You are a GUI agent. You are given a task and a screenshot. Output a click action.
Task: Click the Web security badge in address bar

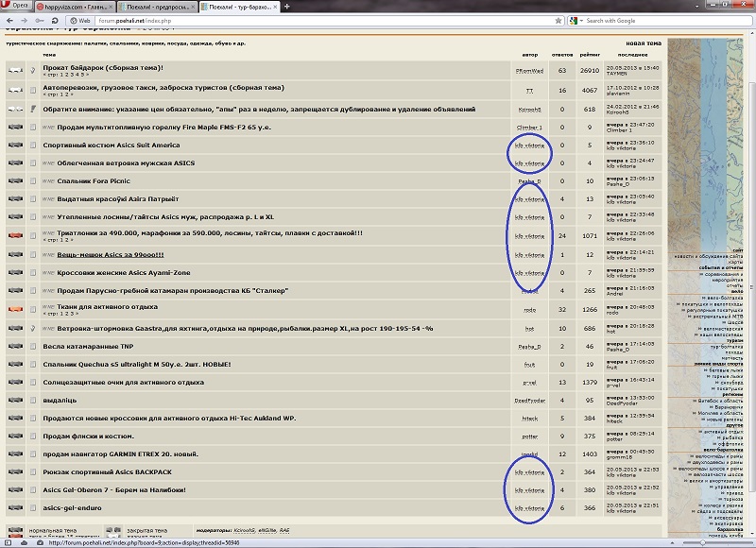(x=80, y=21)
